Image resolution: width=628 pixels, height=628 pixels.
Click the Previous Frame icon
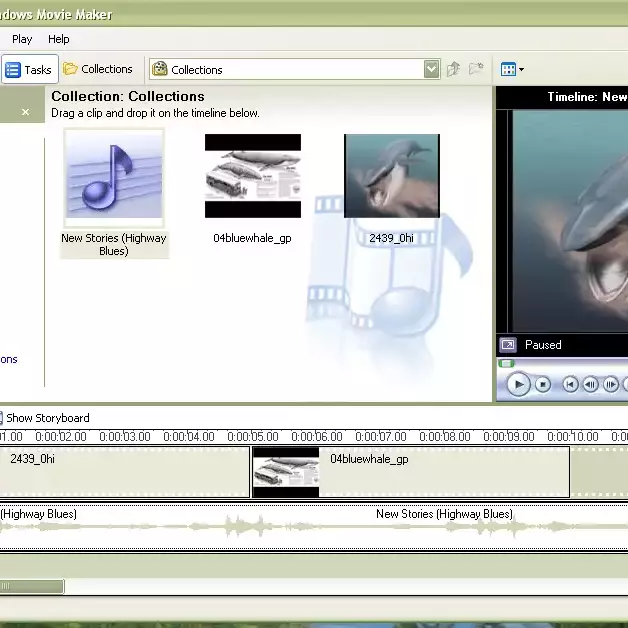click(x=590, y=384)
